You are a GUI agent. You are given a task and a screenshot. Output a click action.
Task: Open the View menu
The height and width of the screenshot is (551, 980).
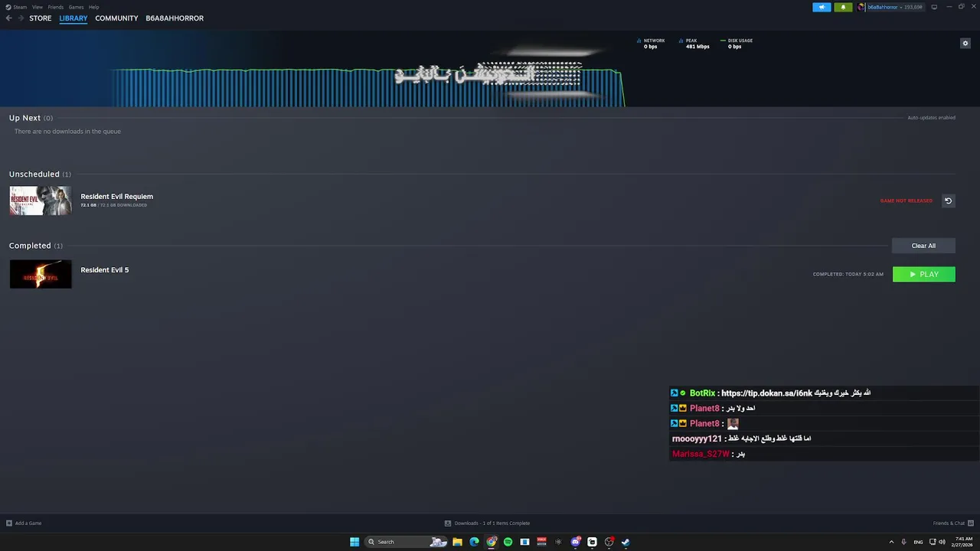37,7
